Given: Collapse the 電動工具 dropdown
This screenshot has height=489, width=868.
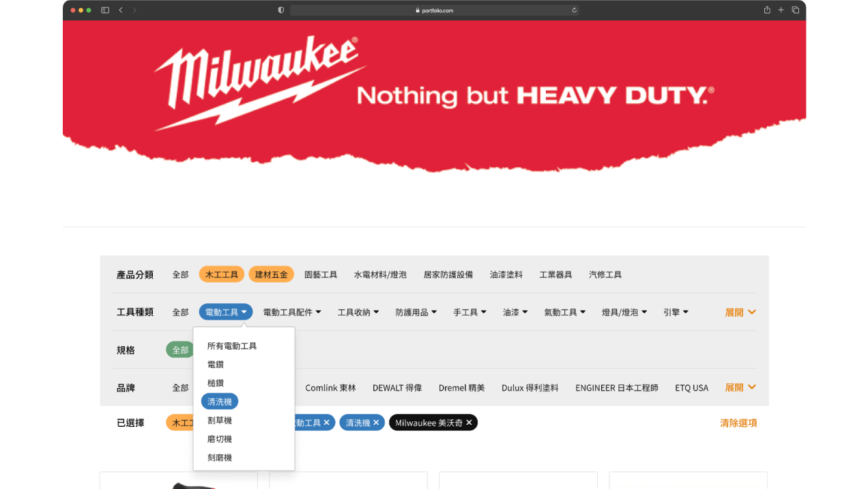Looking at the screenshot, I should pos(226,312).
